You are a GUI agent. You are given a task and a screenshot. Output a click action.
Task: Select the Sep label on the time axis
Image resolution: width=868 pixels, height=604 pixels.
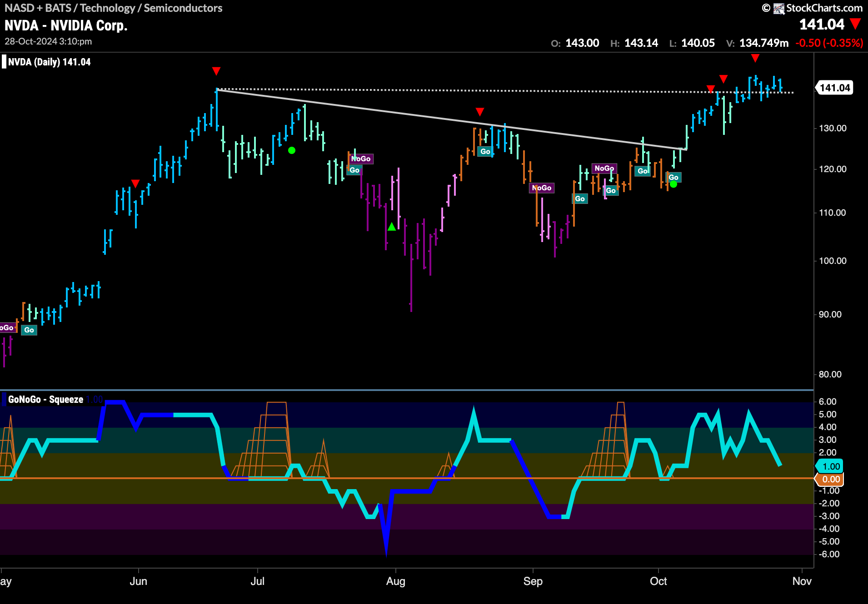533,581
